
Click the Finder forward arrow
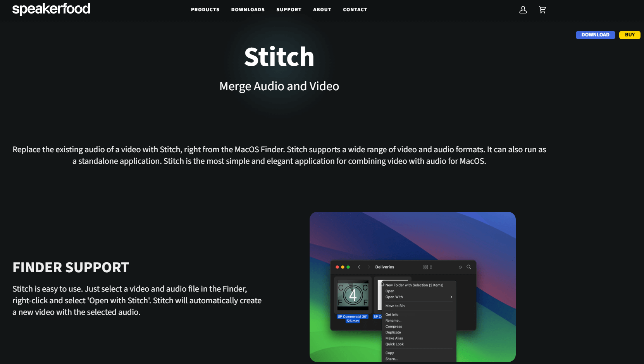[368, 267]
